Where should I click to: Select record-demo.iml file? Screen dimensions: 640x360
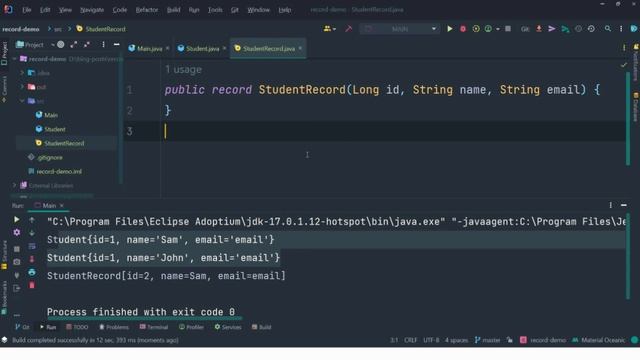[59, 171]
